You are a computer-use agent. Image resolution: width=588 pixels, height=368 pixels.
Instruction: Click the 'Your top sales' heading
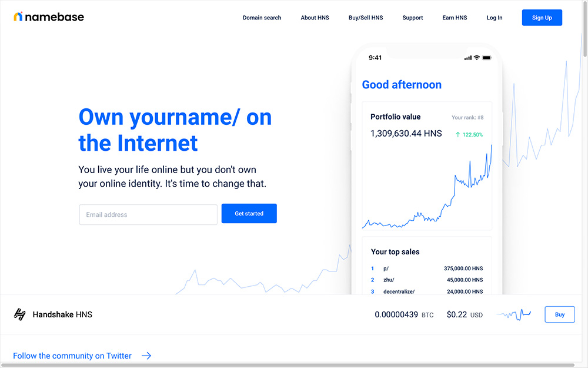pyautogui.click(x=395, y=251)
